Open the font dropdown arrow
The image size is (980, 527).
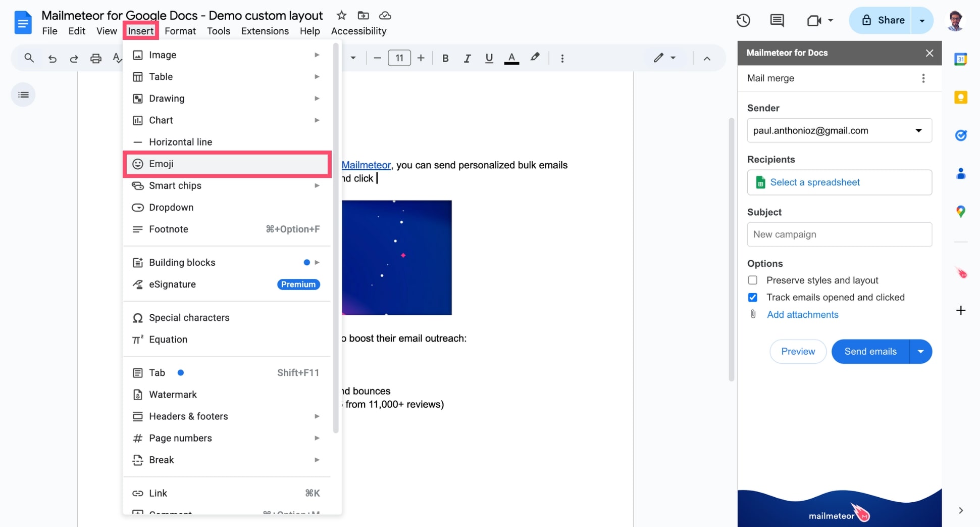click(x=353, y=58)
